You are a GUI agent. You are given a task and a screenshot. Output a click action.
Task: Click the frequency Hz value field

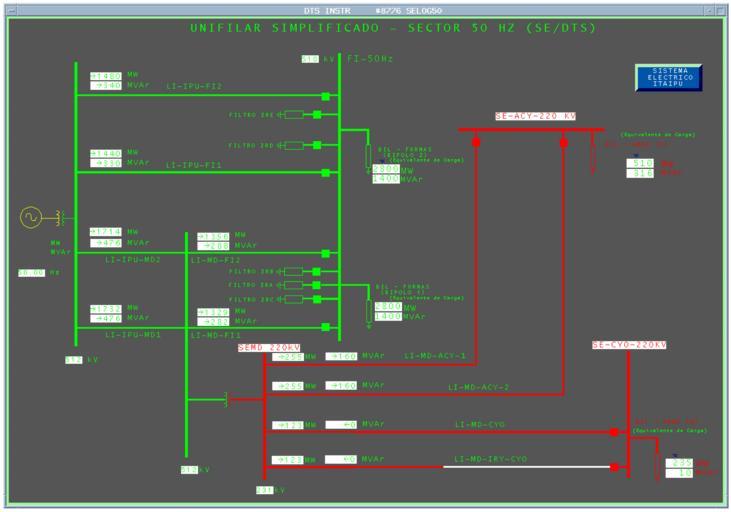tap(32, 272)
